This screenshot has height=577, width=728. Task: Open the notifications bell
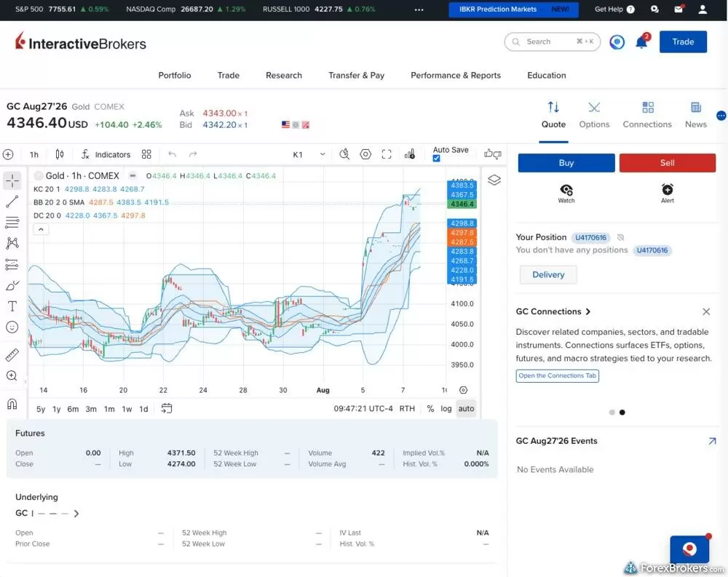[642, 41]
